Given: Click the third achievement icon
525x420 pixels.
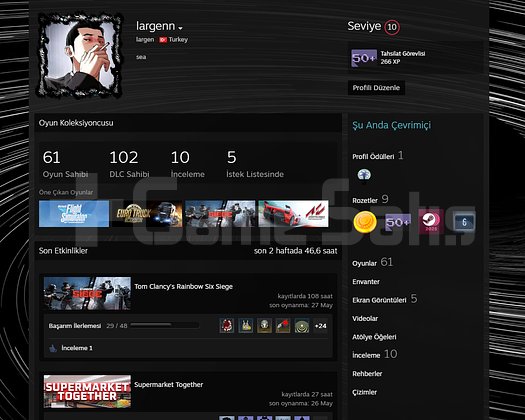Looking at the screenshot, I should 264,326.
